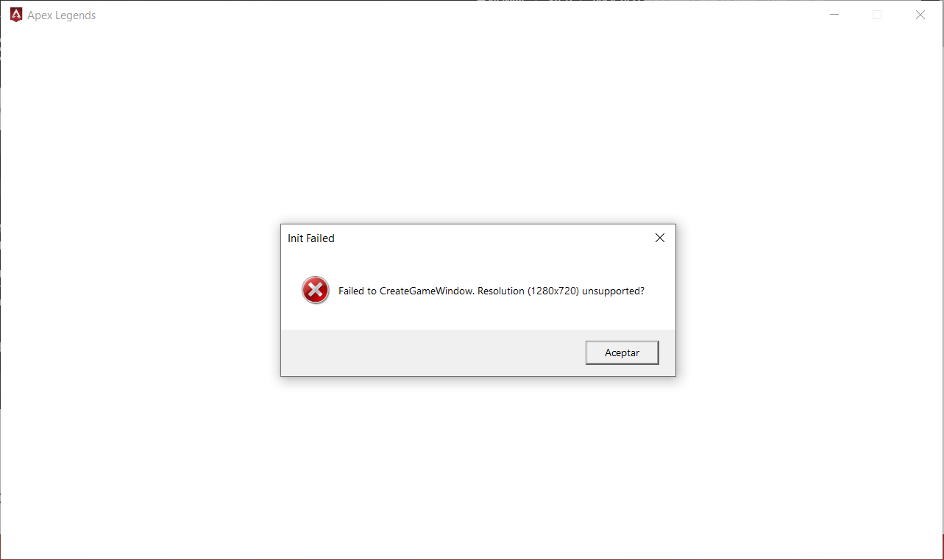Click the red error cross icon
This screenshot has width=944, height=560.
click(x=316, y=291)
